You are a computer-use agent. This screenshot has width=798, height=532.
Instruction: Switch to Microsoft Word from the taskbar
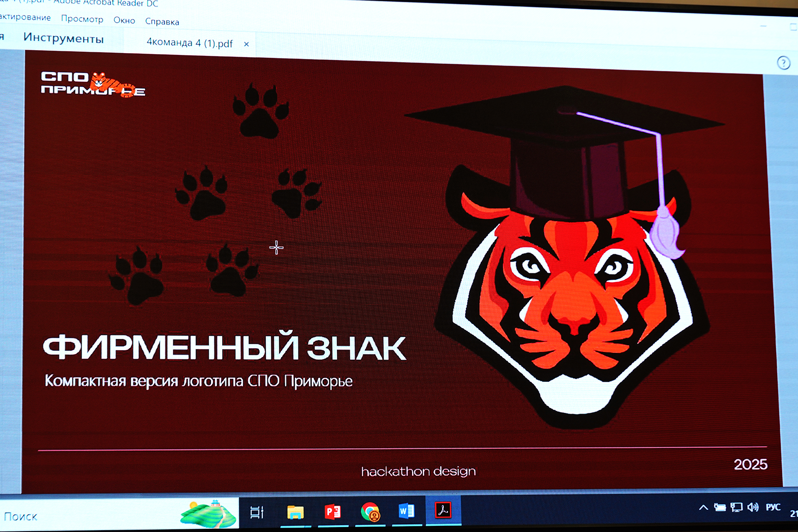pyautogui.click(x=406, y=511)
